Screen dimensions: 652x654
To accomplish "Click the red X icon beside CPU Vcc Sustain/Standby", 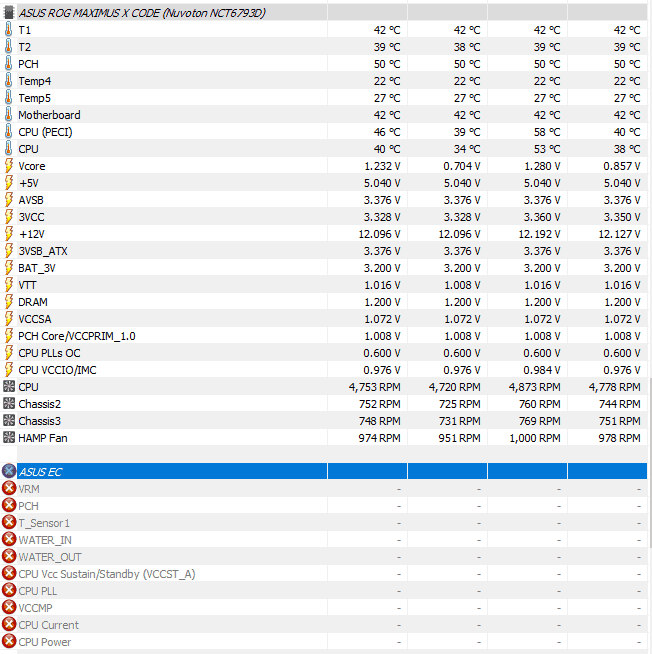I will pyautogui.click(x=9, y=574).
